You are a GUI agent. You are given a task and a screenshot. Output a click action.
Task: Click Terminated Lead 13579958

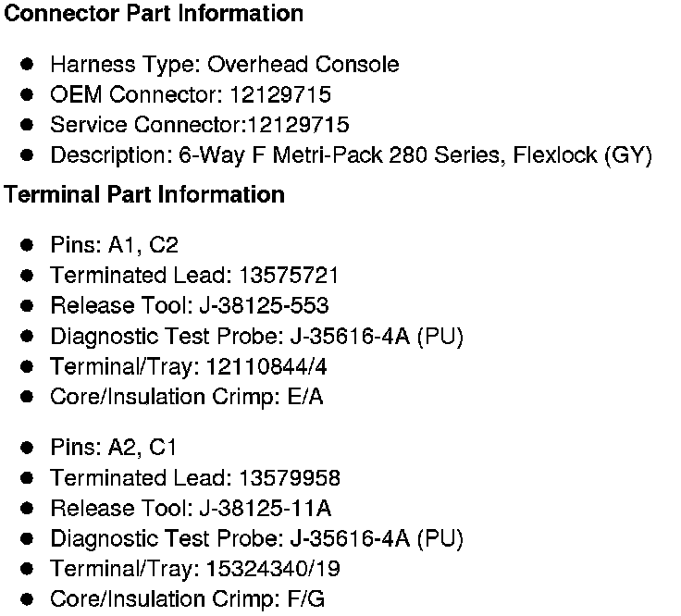click(x=194, y=478)
